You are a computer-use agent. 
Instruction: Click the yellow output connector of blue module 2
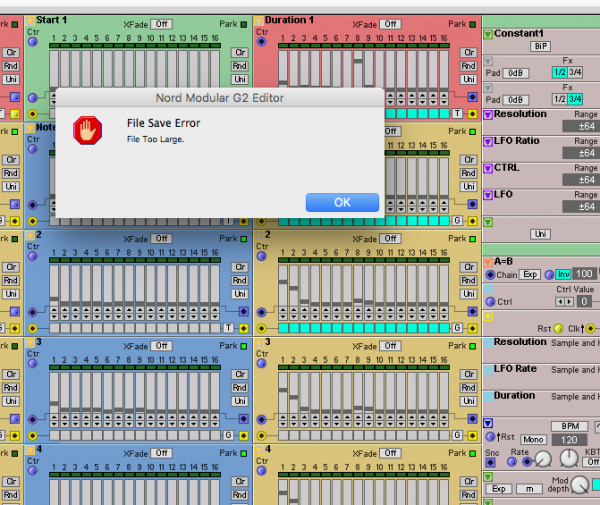(x=244, y=328)
